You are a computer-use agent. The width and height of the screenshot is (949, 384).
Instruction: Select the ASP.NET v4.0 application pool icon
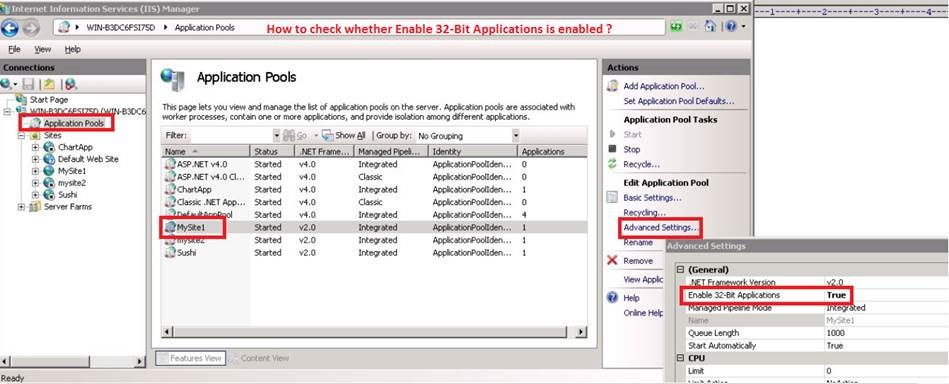coord(170,164)
